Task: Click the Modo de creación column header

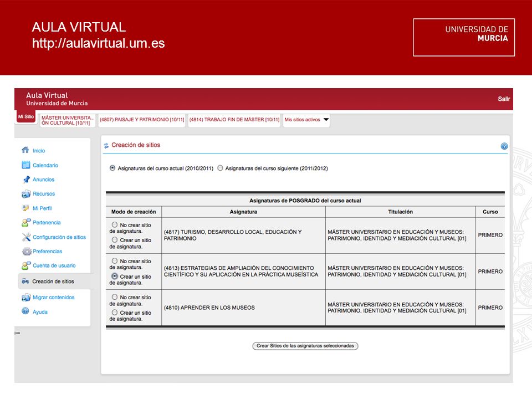Action: 134,212
